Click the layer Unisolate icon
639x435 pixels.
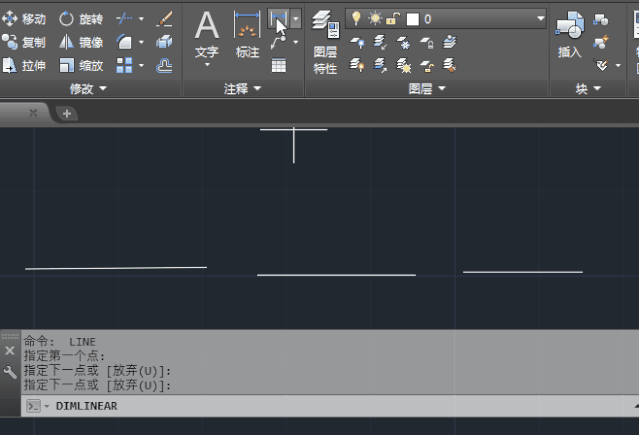[380, 65]
